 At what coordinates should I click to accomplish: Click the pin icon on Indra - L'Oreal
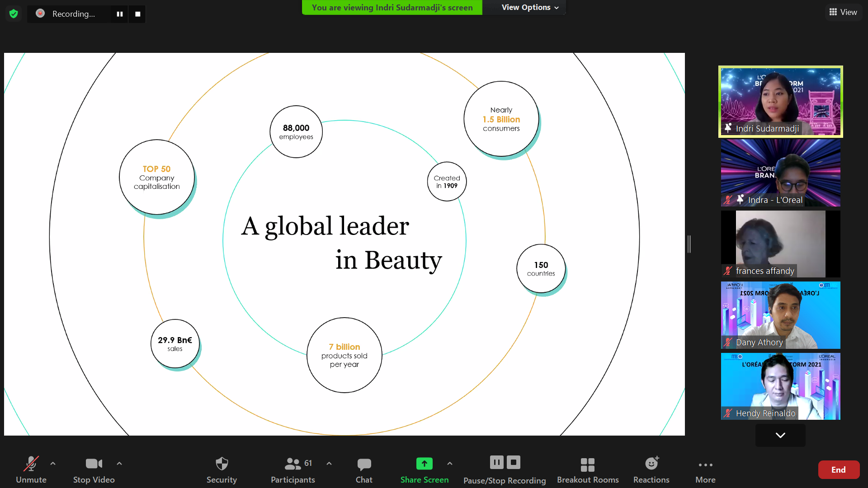(740, 199)
